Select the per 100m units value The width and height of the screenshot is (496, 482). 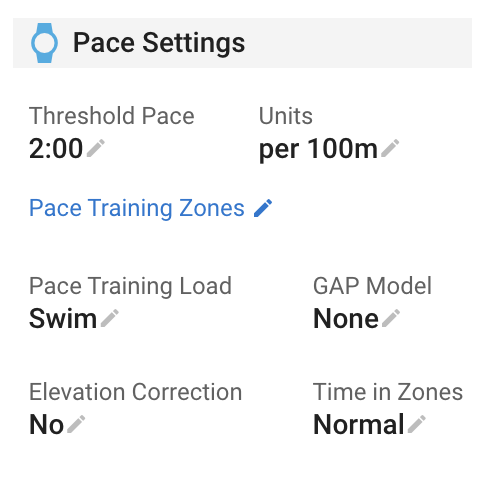(x=318, y=149)
